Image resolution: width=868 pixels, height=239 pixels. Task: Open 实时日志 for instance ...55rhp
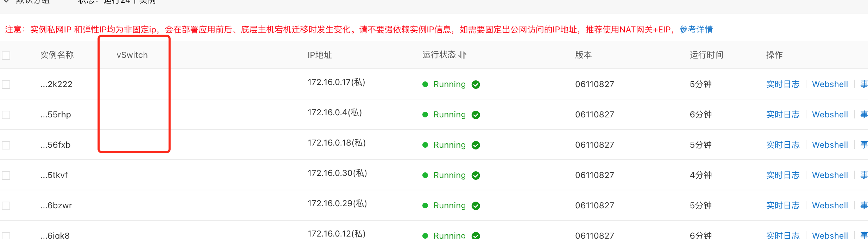(x=783, y=115)
